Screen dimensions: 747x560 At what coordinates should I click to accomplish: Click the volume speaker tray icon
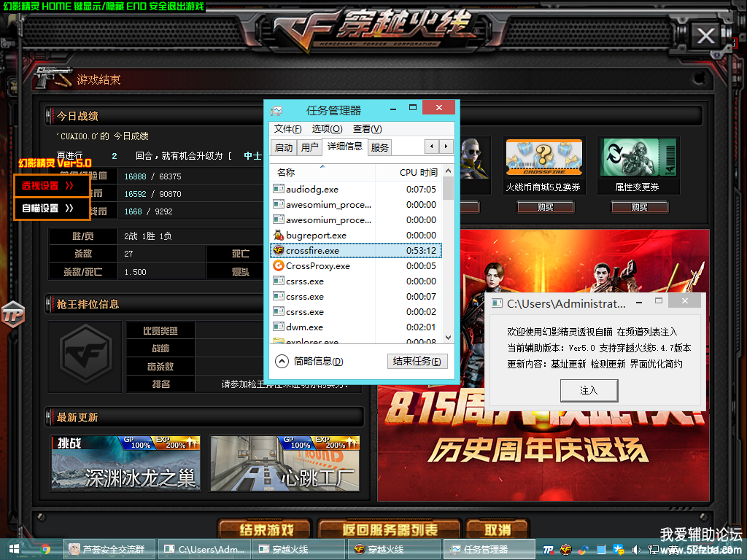636,550
